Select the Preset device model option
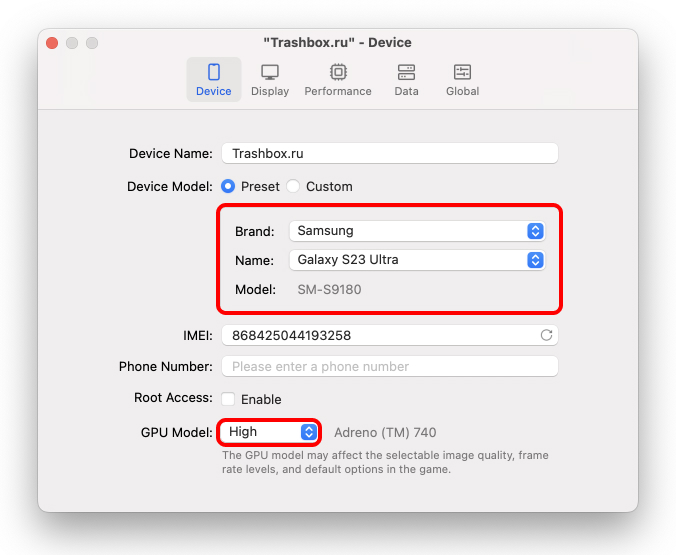The width and height of the screenshot is (676, 555). tap(228, 186)
